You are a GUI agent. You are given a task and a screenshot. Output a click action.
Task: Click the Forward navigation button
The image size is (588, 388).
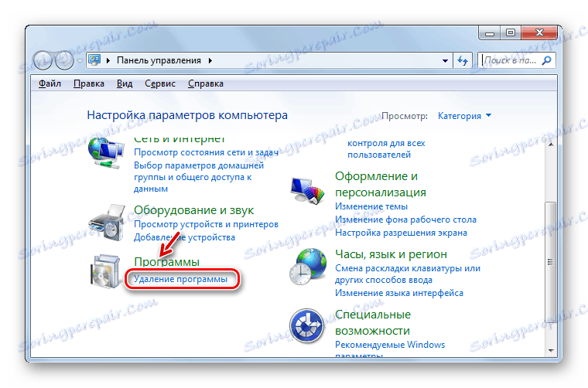(x=64, y=60)
